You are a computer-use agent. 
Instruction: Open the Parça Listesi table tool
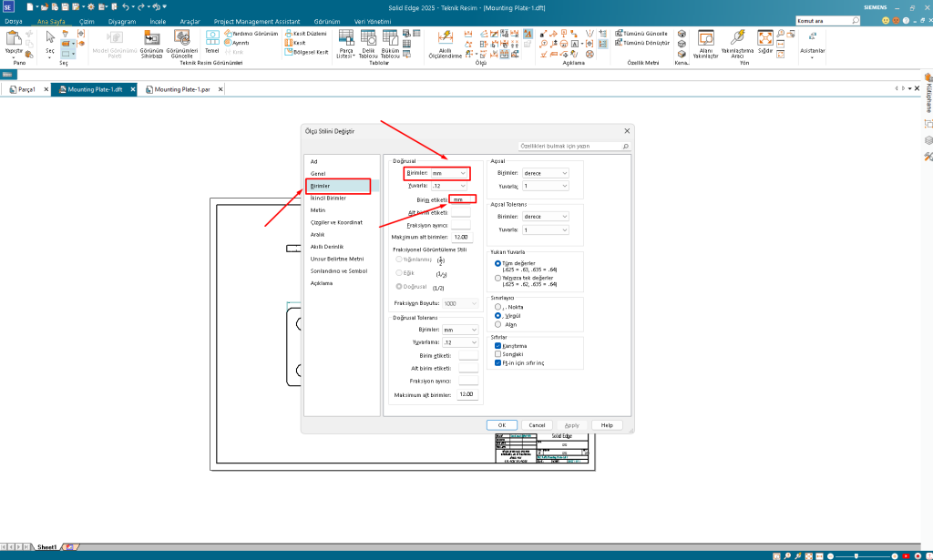tap(345, 41)
